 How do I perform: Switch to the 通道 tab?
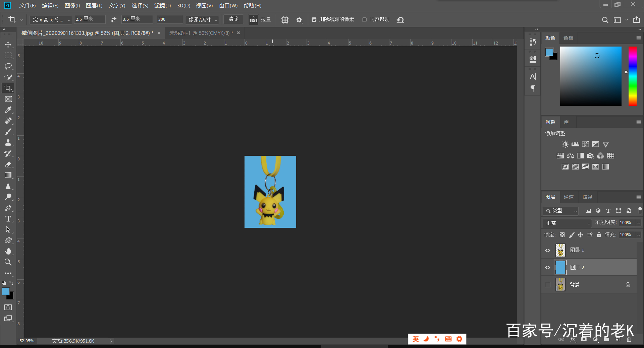569,197
